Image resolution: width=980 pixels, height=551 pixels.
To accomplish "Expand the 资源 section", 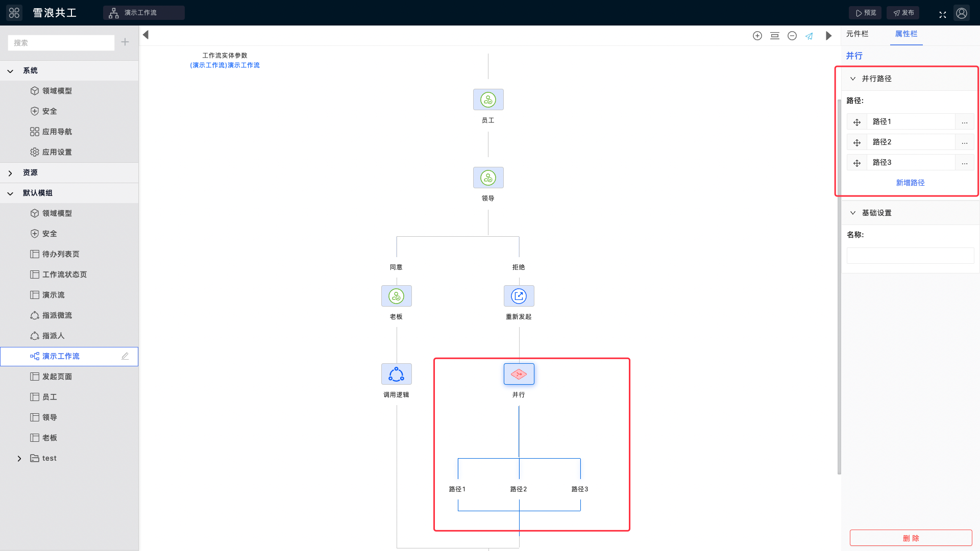I will (x=10, y=173).
